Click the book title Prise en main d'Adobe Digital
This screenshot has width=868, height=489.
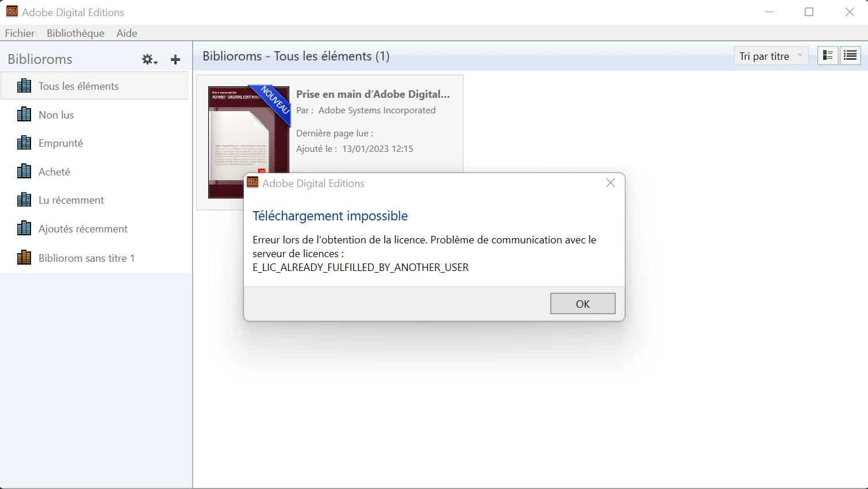pos(373,94)
